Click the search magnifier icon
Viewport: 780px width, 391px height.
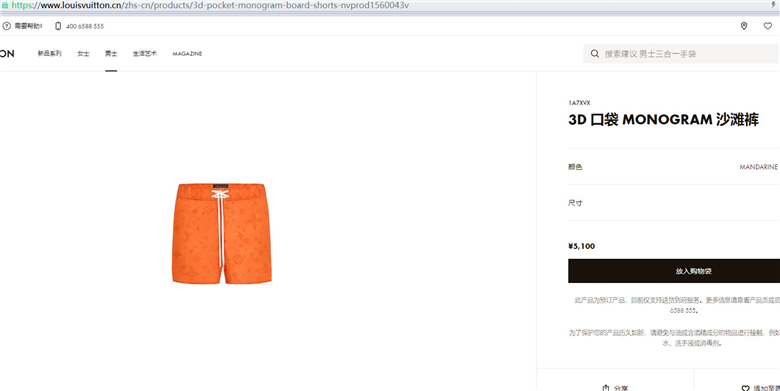pyautogui.click(x=594, y=54)
